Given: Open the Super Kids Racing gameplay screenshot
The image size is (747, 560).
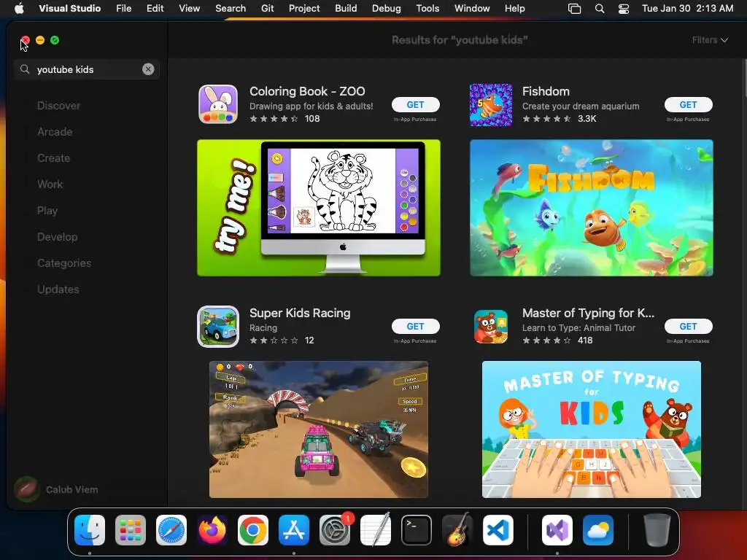Looking at the screenshot, I should click(x=319, y=429).
